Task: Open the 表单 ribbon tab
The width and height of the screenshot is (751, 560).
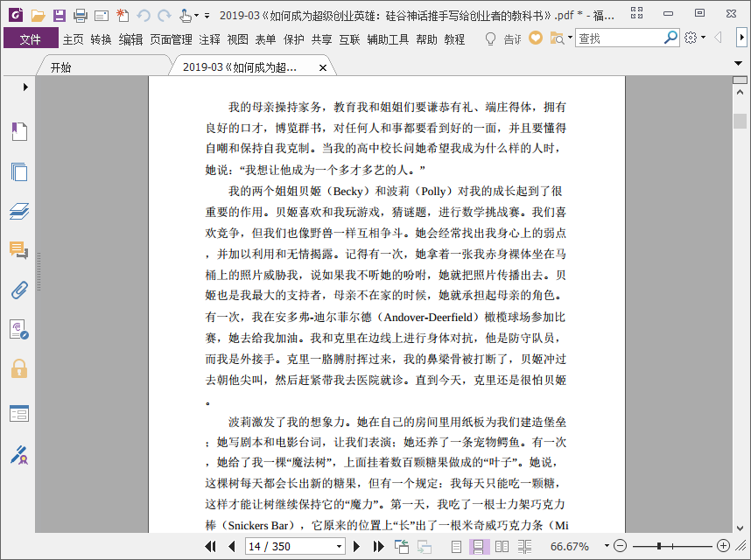Action: click(x=265, y=39)
